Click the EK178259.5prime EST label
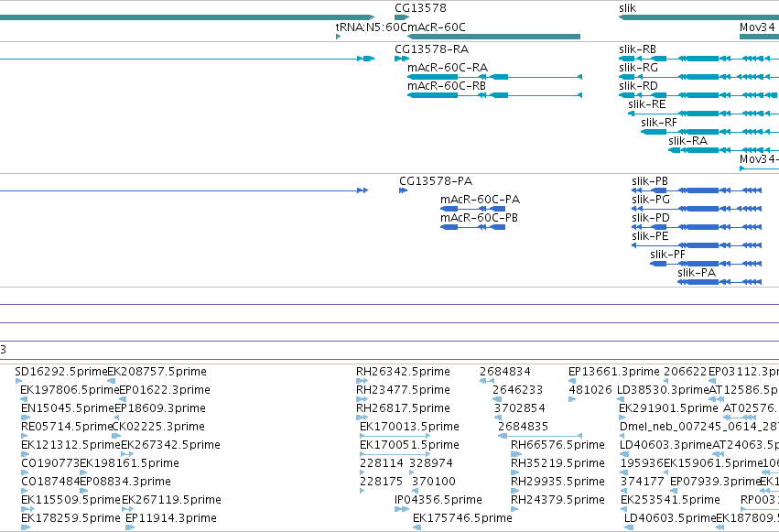Screen dimensions: 779x532 [x=70, y=518]
